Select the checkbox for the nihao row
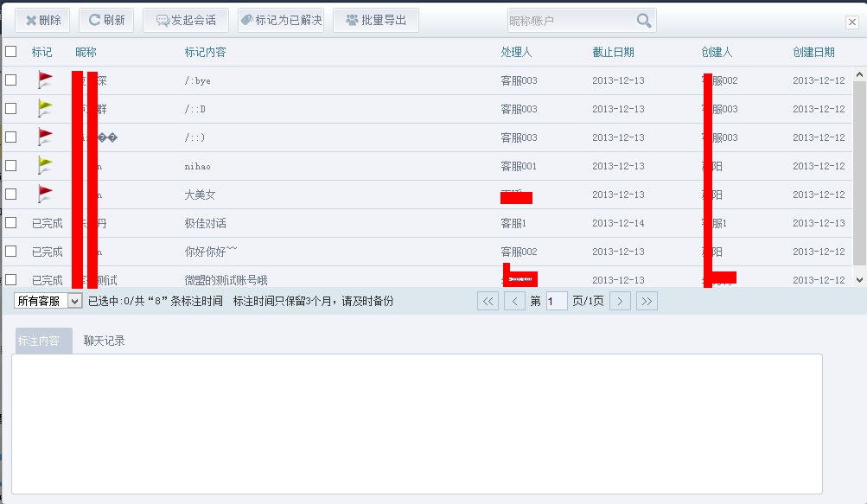 point(11,166)
